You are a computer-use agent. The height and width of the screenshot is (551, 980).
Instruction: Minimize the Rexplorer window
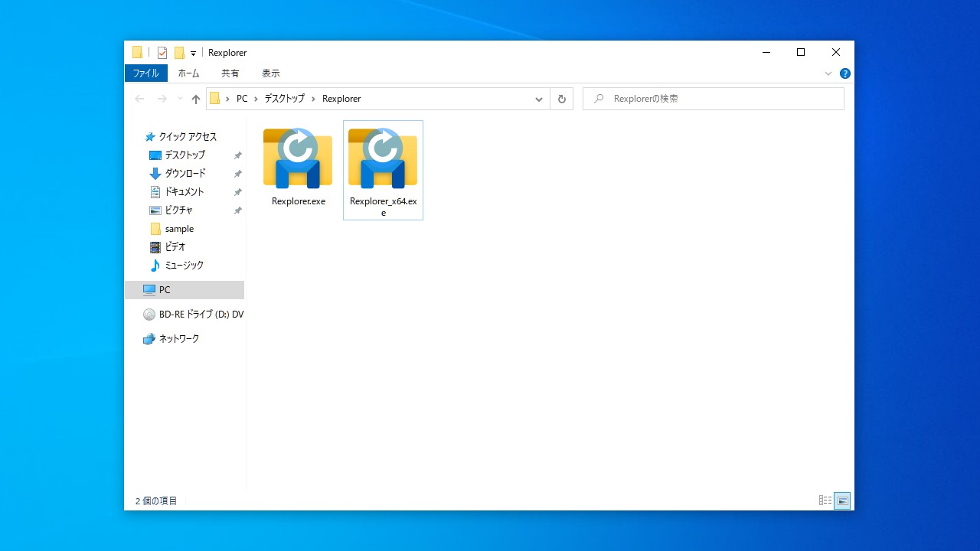[x=766, y=52]
